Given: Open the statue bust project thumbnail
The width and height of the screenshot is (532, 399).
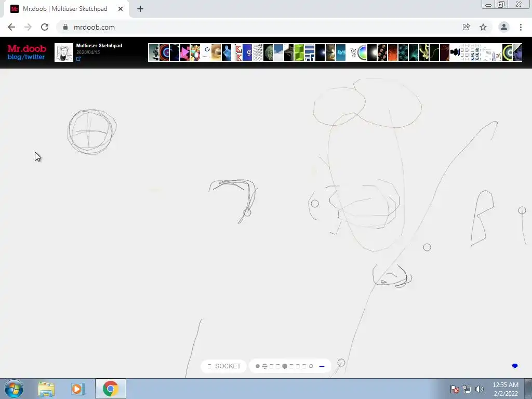Looking at the screenshot, I should click(x=154, y=52).
